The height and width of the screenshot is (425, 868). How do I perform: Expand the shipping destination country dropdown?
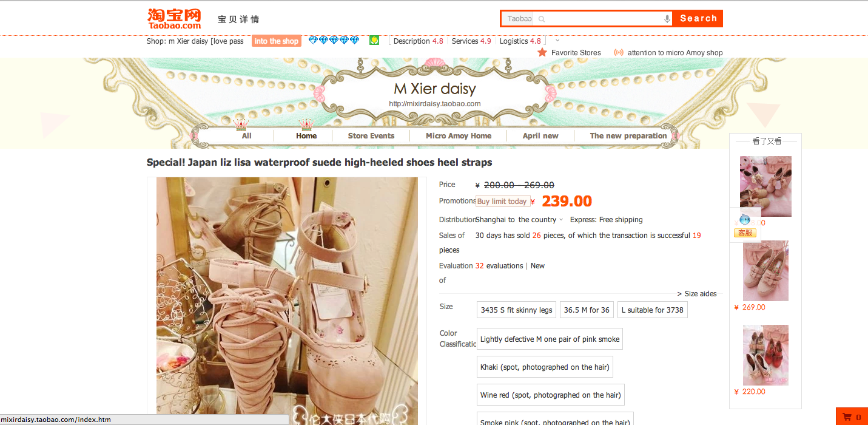[561, 220]
